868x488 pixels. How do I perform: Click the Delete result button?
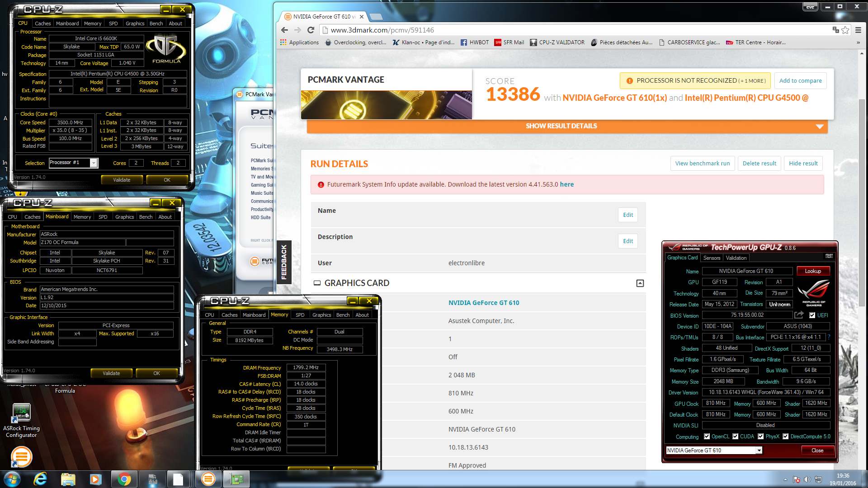click(759, 164)
